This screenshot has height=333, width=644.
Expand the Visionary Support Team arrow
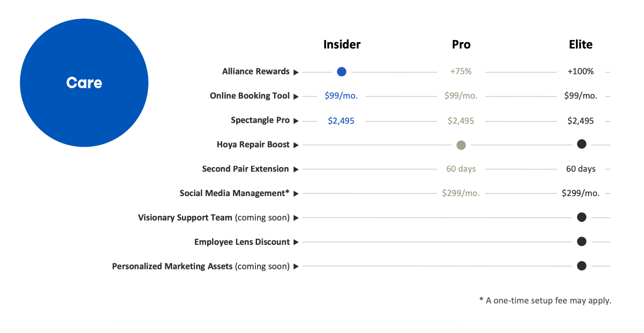click(296, 217)
